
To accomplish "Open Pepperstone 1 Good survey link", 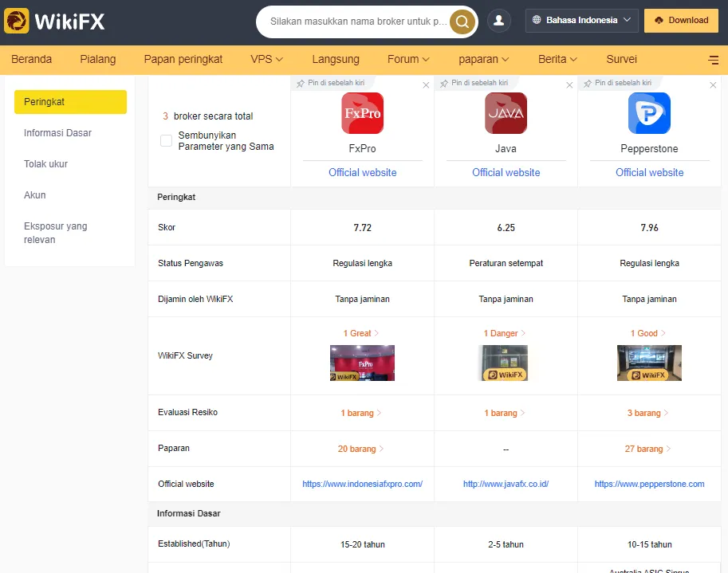I will [x=647, y=333].
